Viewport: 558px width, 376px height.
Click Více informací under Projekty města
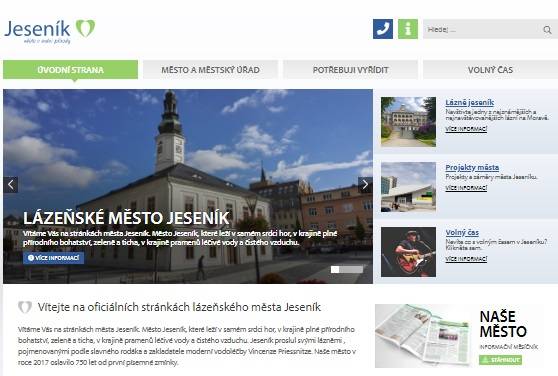[x=466, y=188]
